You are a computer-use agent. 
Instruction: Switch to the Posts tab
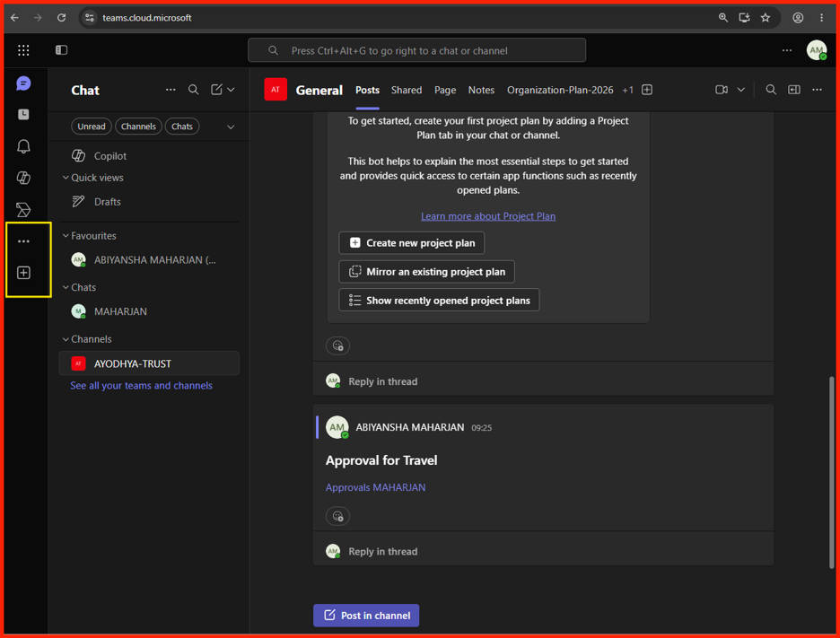pos(367,90)
